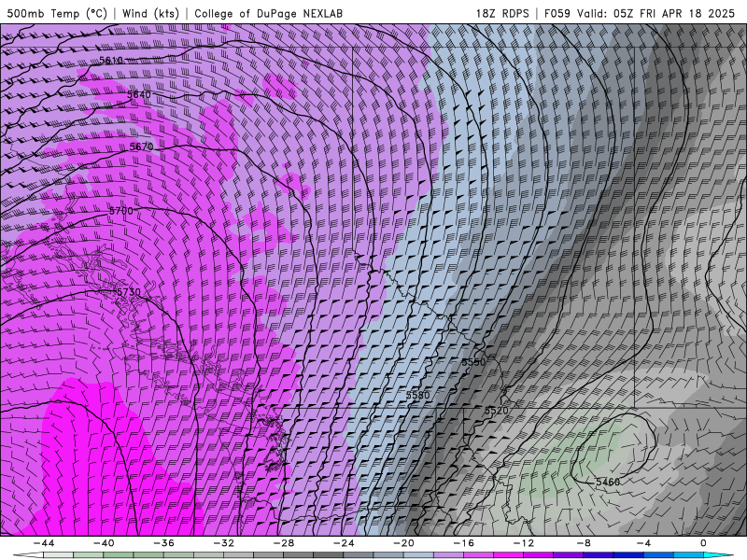Click the -32 colorbar tick label
This screenshot has width=747, height=560.
(223, 543)
